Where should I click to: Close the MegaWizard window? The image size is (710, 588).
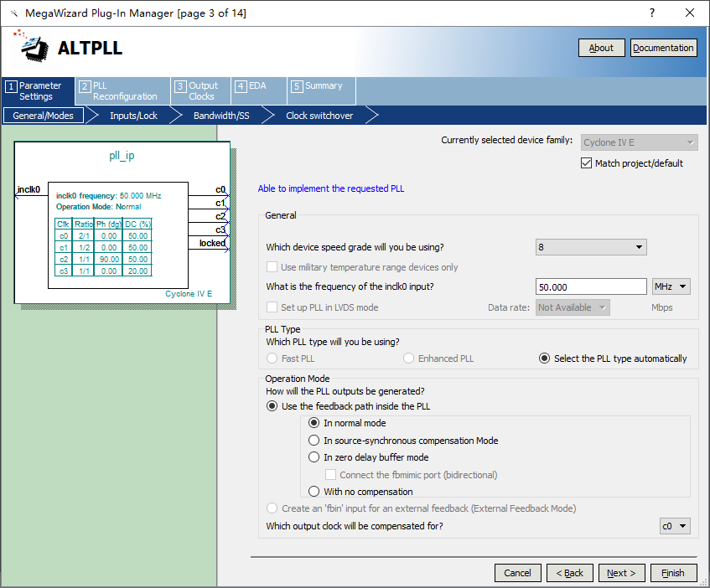point(690,13)
